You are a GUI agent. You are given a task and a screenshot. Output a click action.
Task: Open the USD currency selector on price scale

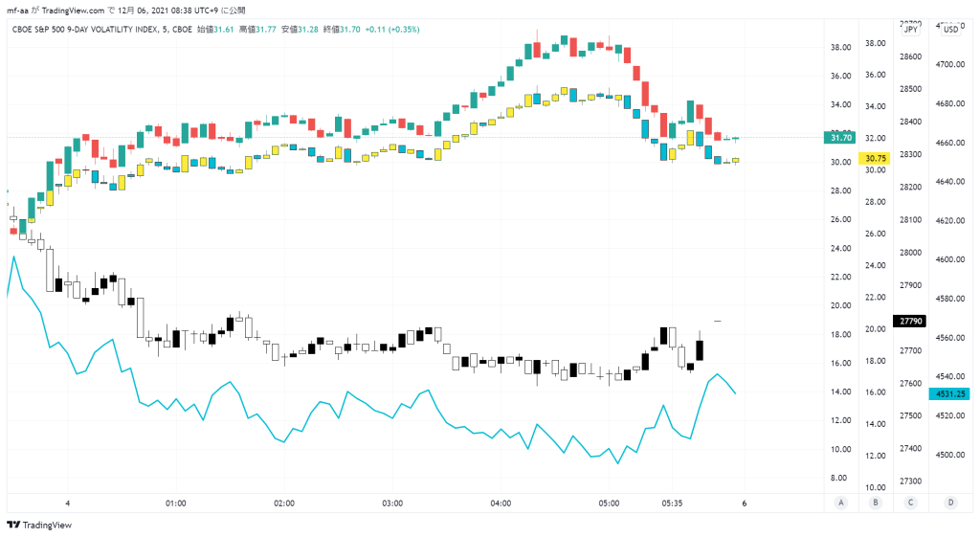[950, 30]
